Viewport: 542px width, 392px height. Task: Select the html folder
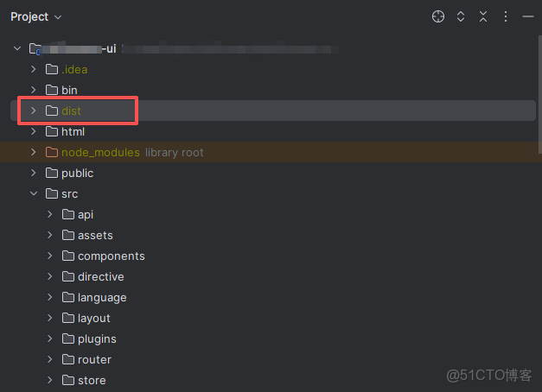coord(73,131)
